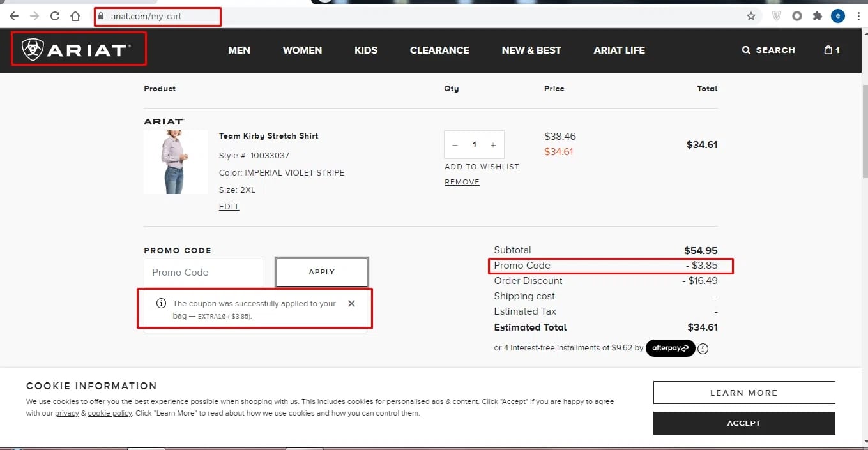
Task: Bookmark the page with the star icon
Action: pyautogui.click(x=751, y=16)
